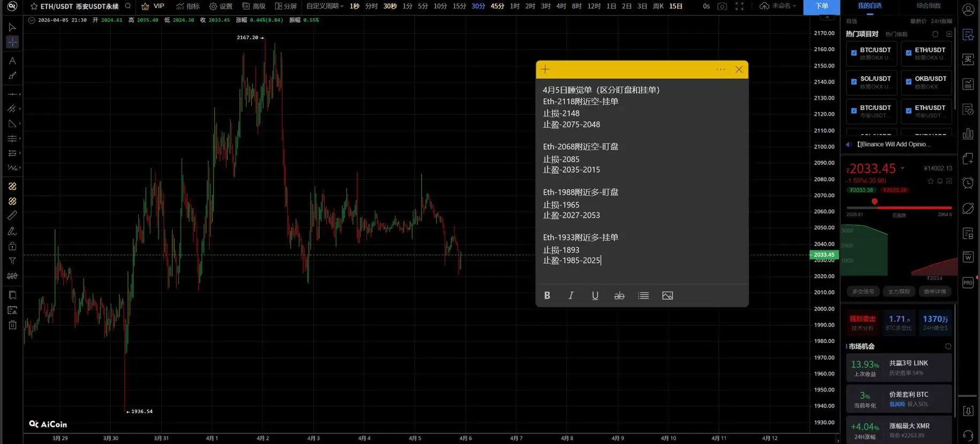Viewport: 980px width, 444px height.
Task: Collapse the price axis top chevron
Action: coord(827,18)
